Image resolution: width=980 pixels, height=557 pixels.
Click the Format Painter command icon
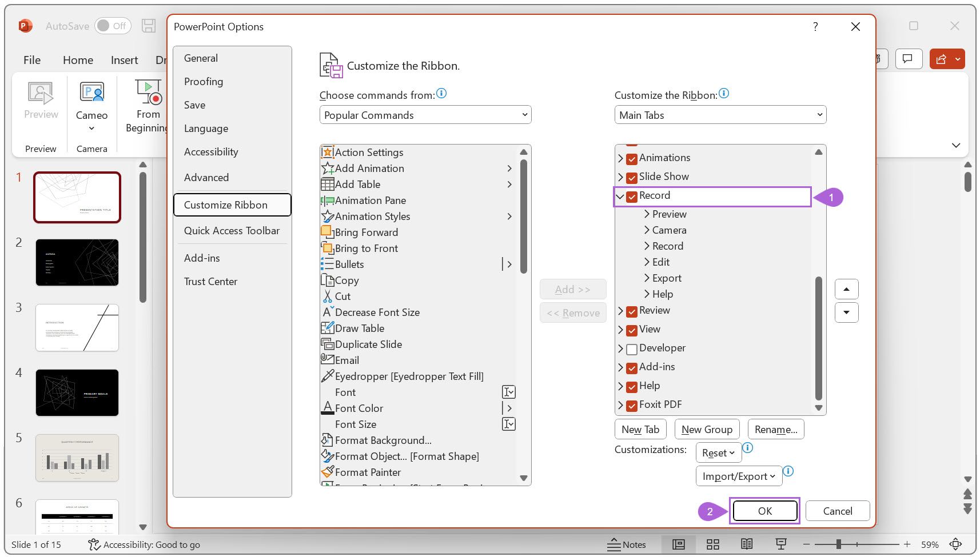pyautogui.click(x=327, y=472)
